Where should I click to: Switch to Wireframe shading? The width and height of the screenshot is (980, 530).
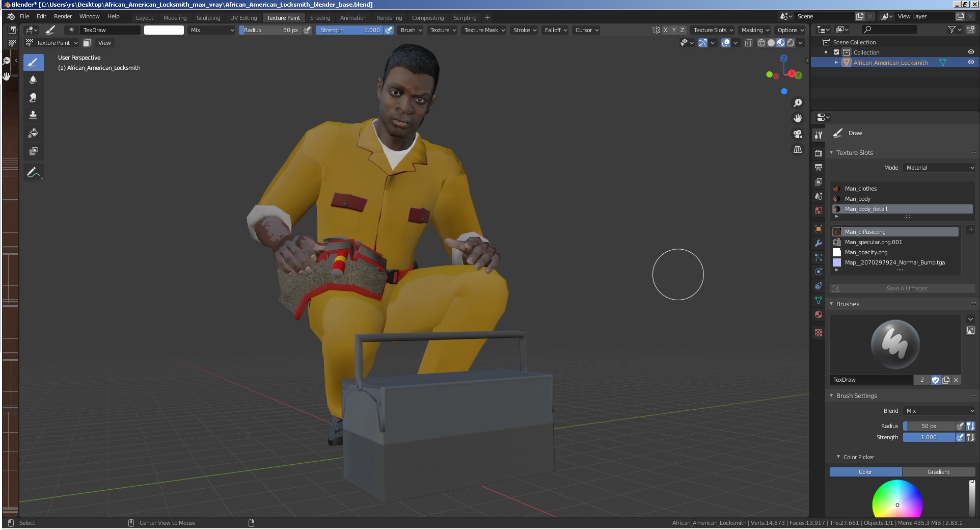click(x=761, y=43)
